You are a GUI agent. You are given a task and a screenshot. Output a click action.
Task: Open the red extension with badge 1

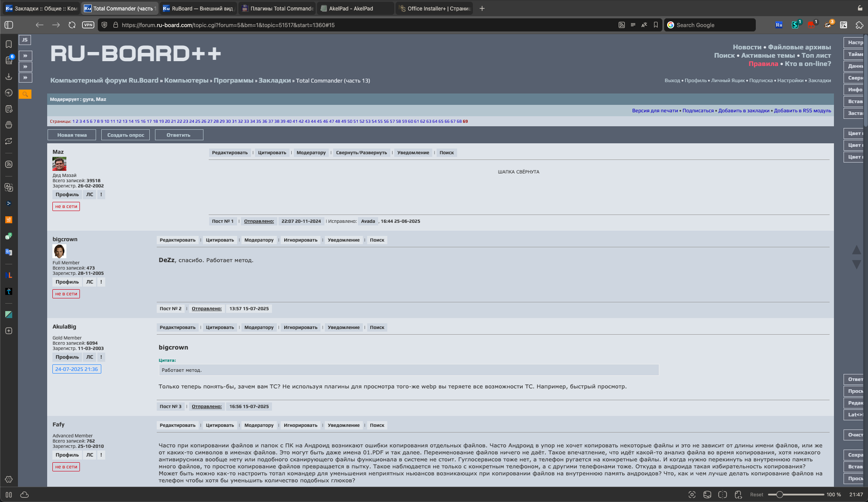pos(812,25)
